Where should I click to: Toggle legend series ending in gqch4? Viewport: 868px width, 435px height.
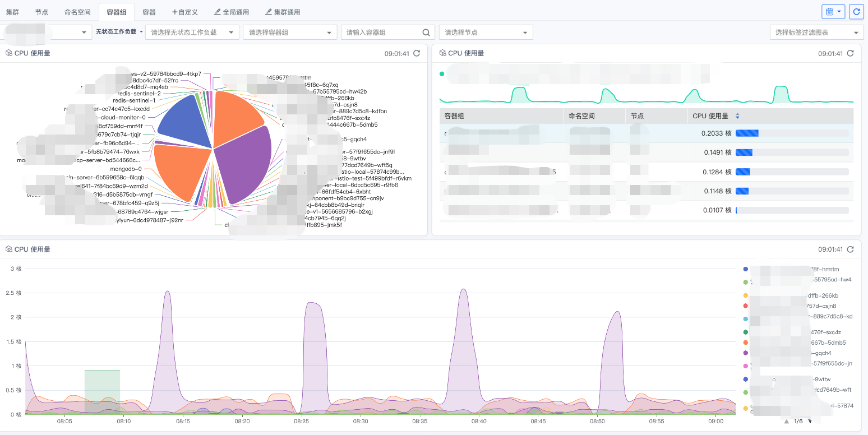pyautogui.click(x=746, y=353)
